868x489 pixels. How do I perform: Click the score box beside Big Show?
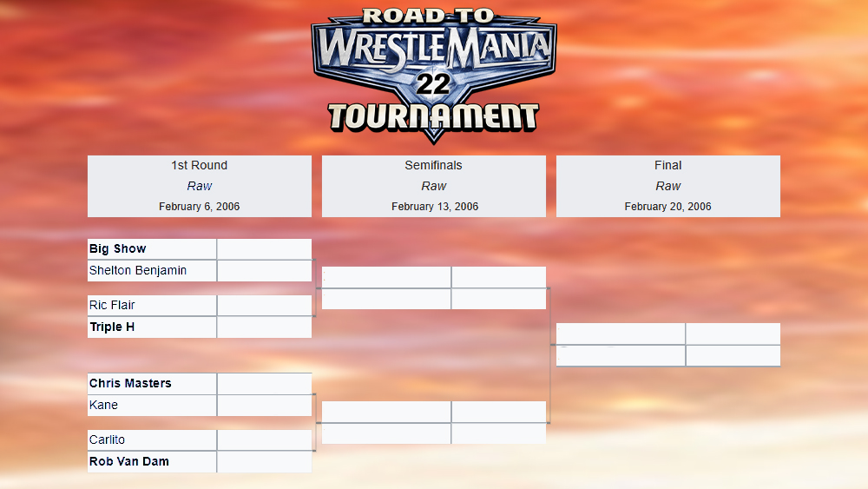264,249
